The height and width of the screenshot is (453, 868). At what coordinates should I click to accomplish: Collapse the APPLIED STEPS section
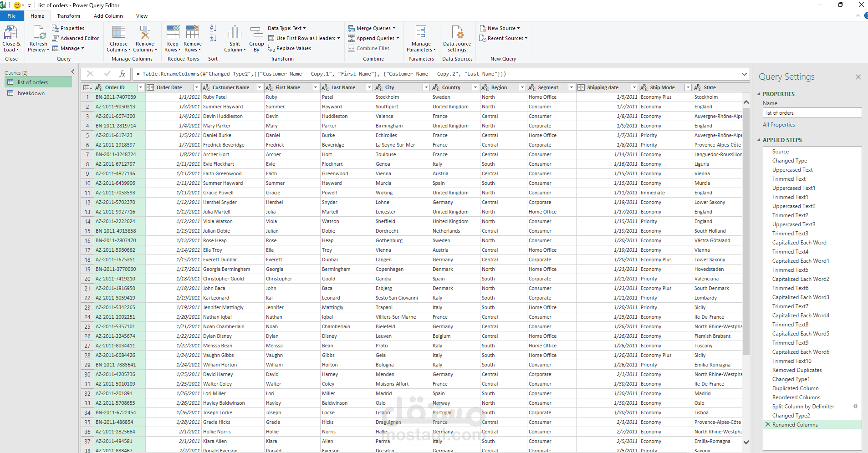[x=759, y=140]
